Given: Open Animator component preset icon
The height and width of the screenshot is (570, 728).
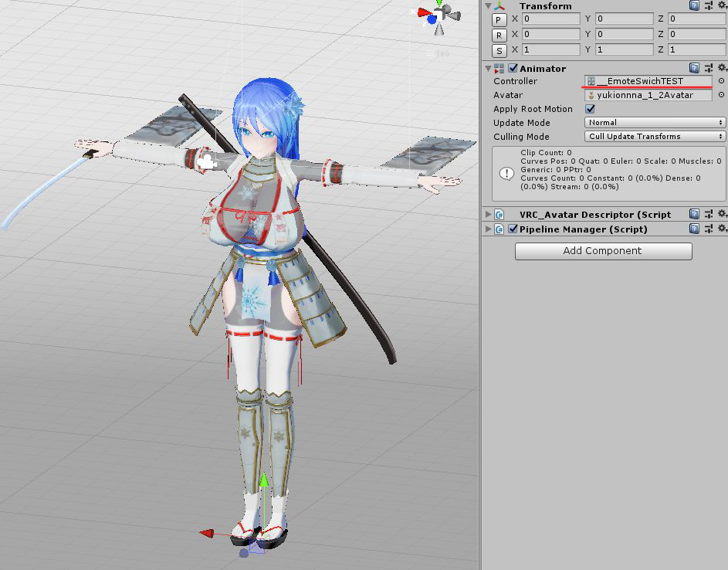Looking at the screenshot, I should pos(709,68).
